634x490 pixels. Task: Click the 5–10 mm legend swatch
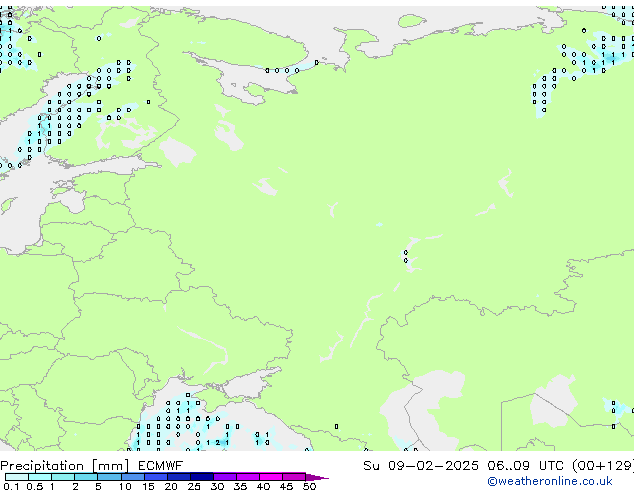(109, 477)
